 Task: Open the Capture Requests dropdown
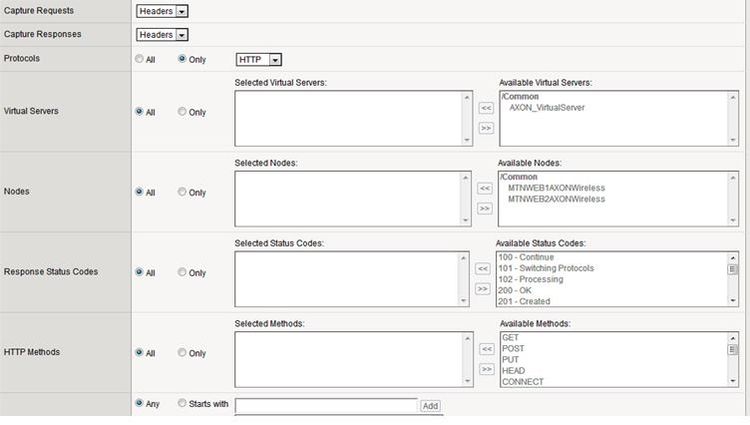162,12
